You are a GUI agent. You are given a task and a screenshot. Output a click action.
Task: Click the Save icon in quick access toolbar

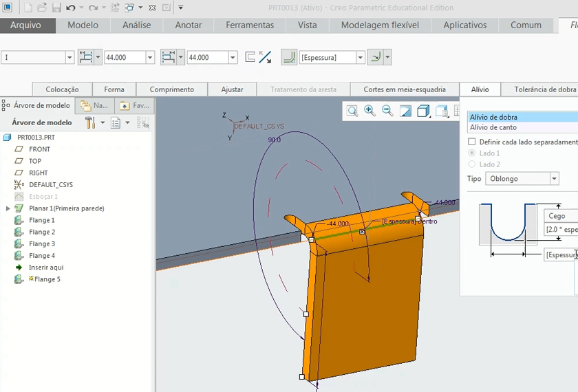(x=56, y=8)
